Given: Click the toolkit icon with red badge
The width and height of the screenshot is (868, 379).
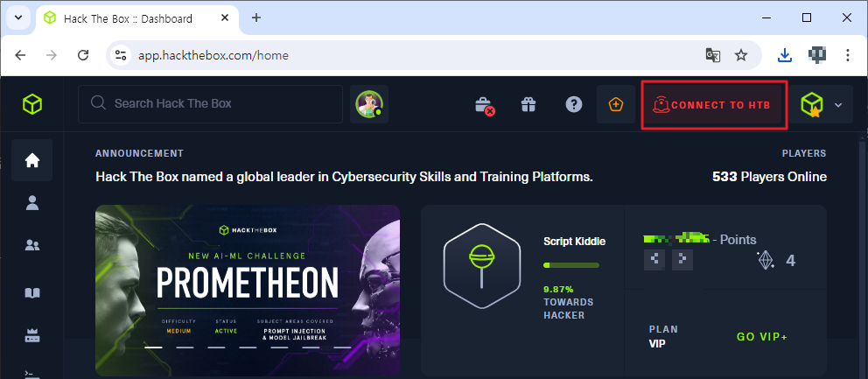Looking at the screenshot, I should [485, 105].
